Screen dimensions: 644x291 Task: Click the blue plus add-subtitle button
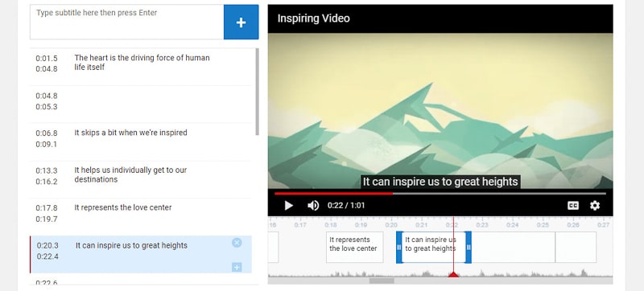tap(241, 23)
